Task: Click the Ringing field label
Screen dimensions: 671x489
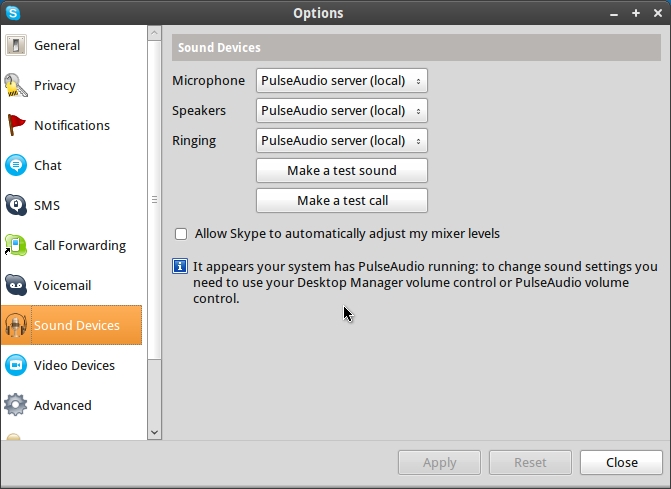Action: (194, 141)
